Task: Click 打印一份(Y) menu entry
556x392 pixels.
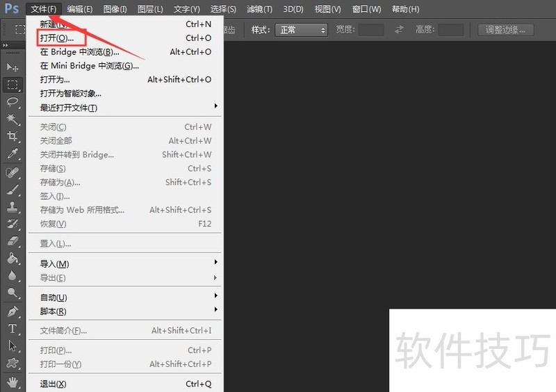Action: coord(125,364)
